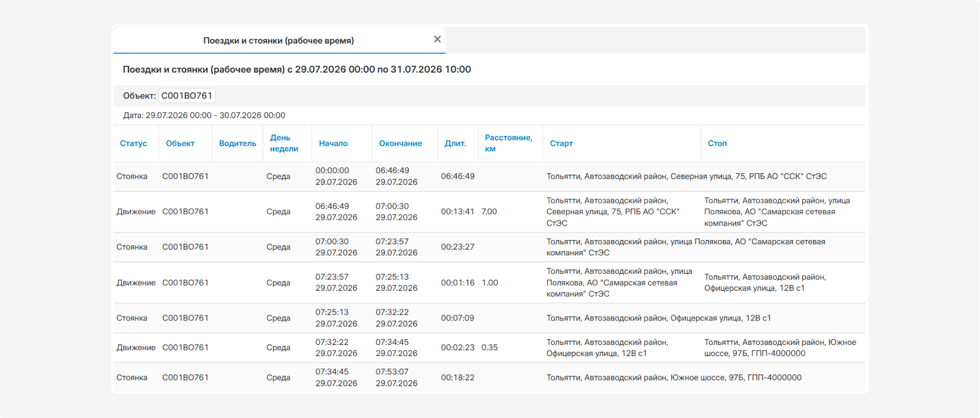Sort by Длит. column header
Screen dimensions: 980x418
click(x=455, y=144)
